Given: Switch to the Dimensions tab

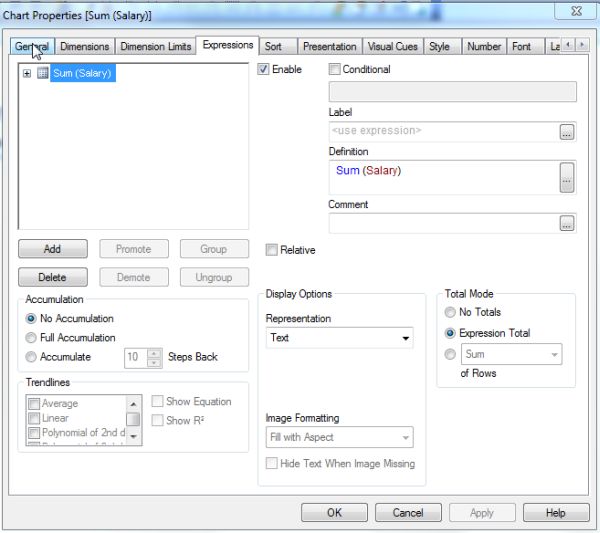Looking at the screenshot, I should tap(85, 47).
